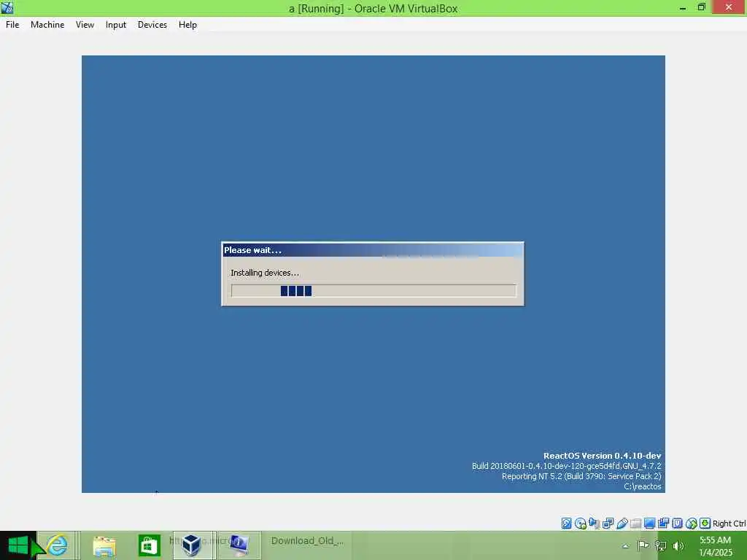Viewport: 747px width, 560px height.
Task: Open the Devices menu
Action: point(152,25)
